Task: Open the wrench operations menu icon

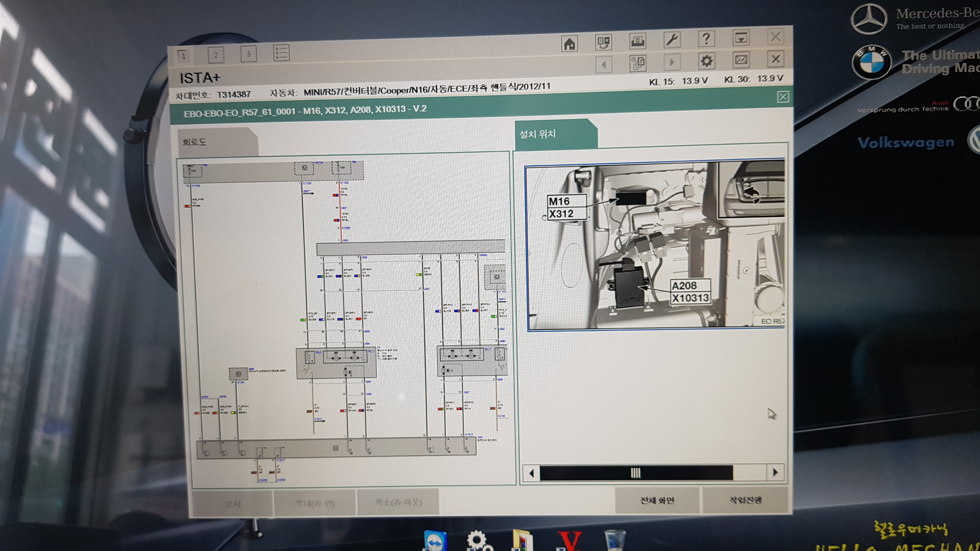Action: pyautogui.click(x=671, y=39)
